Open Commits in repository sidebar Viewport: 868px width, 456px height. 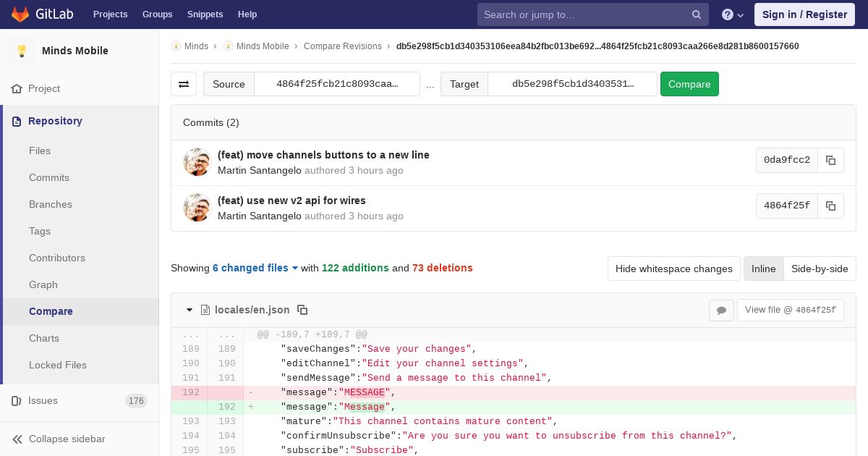49,177
